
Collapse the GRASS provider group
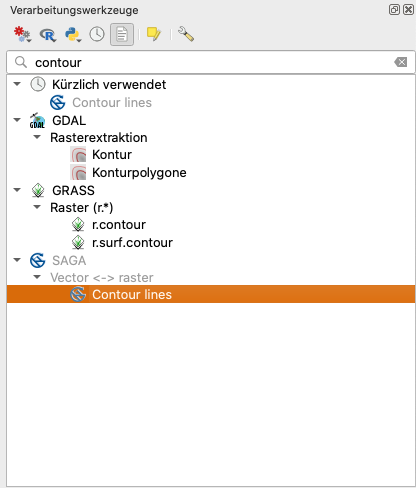[17, 190]
